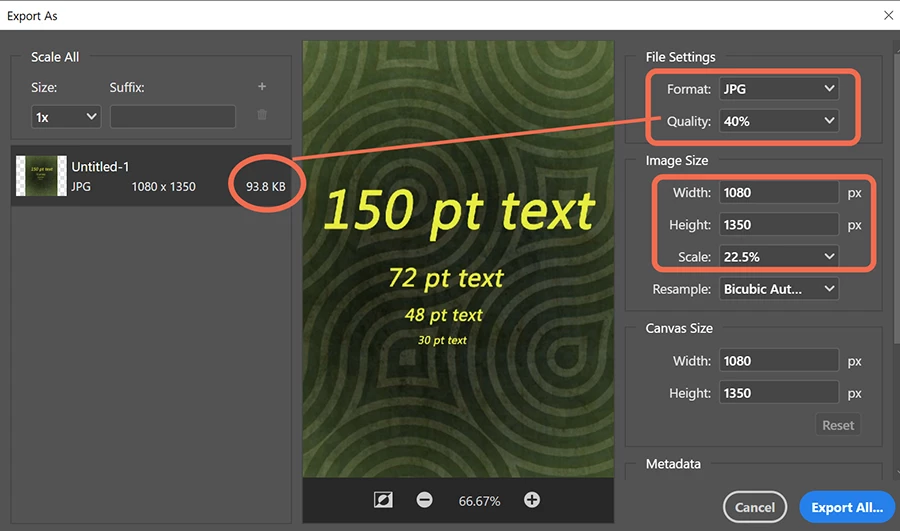Click the Suffix input field
900x531 pixels.
tap(173, 117)
